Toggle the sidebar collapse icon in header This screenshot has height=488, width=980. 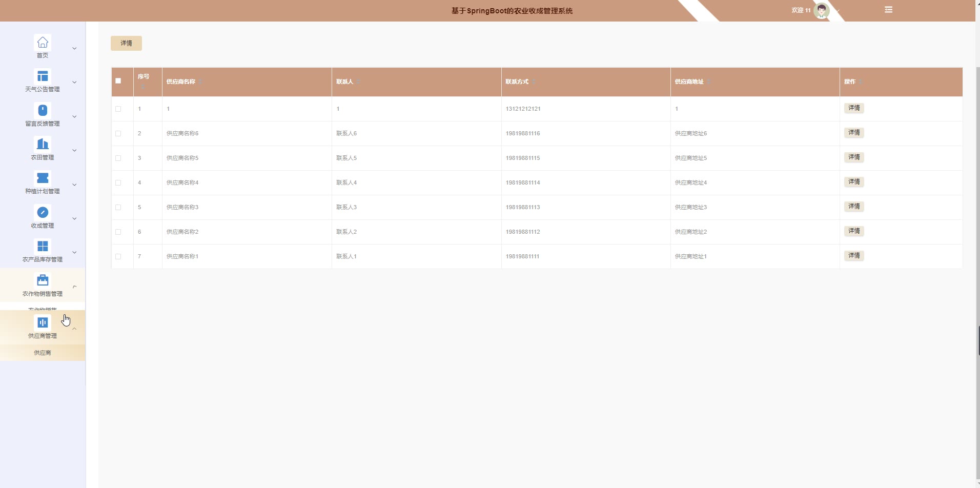point(888,10)
